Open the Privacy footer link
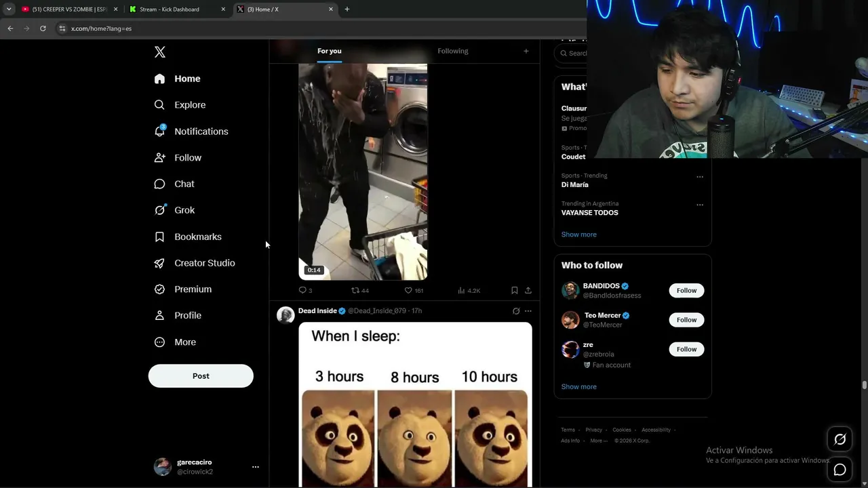 (594, 430)
